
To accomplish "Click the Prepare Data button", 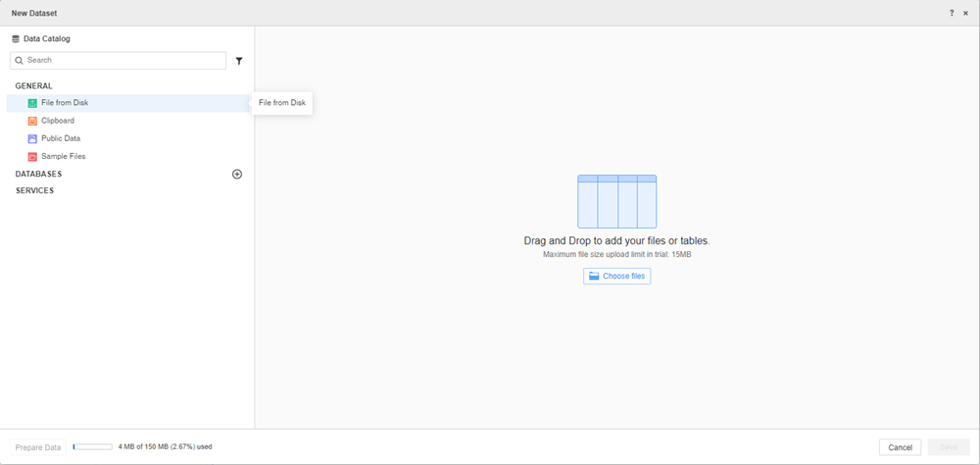I will [38, 447].
